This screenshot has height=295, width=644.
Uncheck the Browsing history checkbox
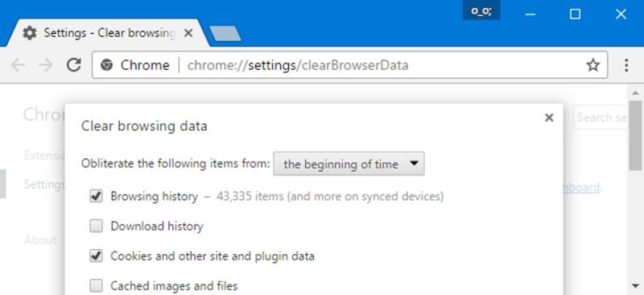(96, 196)
